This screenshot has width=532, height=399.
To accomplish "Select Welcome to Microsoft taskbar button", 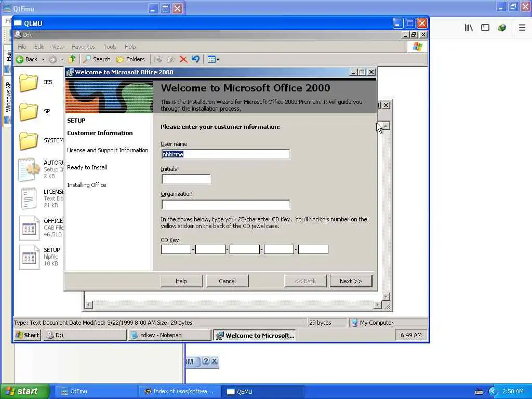I will (x=255, y=335).
